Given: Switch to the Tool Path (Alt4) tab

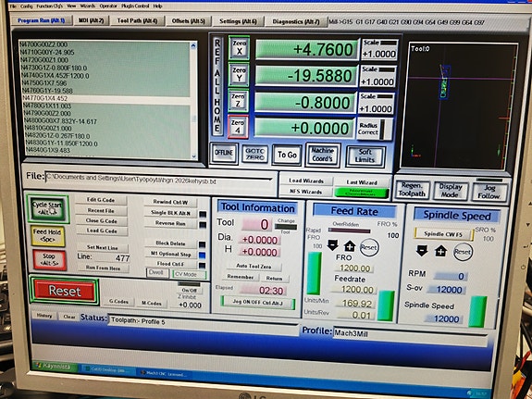Looking at the screenshot, I should click(137, 20).
